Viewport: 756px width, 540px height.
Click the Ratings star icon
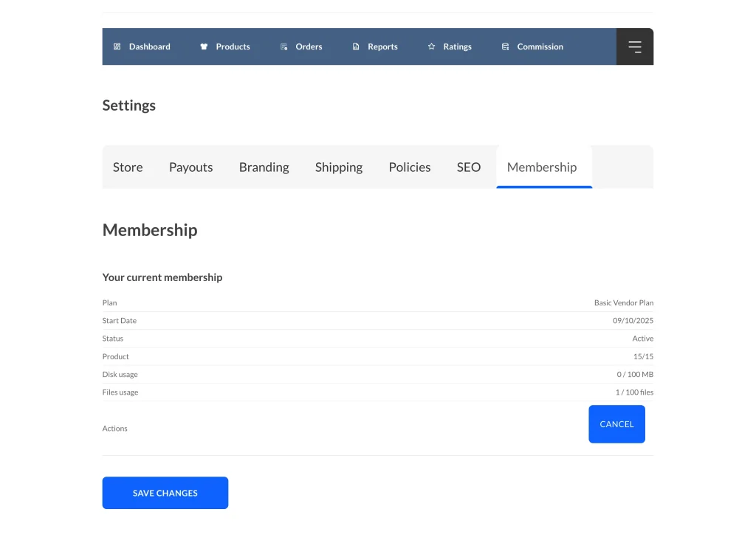coord(431,46)
